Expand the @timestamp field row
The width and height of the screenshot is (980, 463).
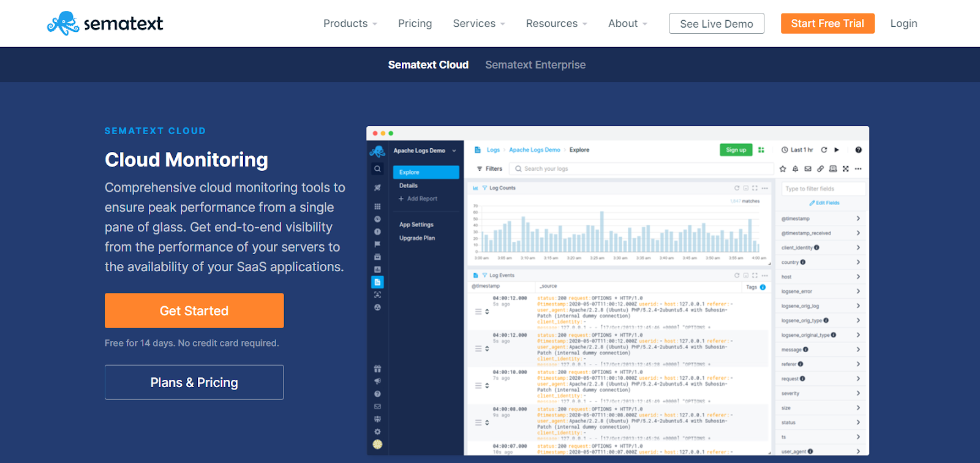coord(821,219)
